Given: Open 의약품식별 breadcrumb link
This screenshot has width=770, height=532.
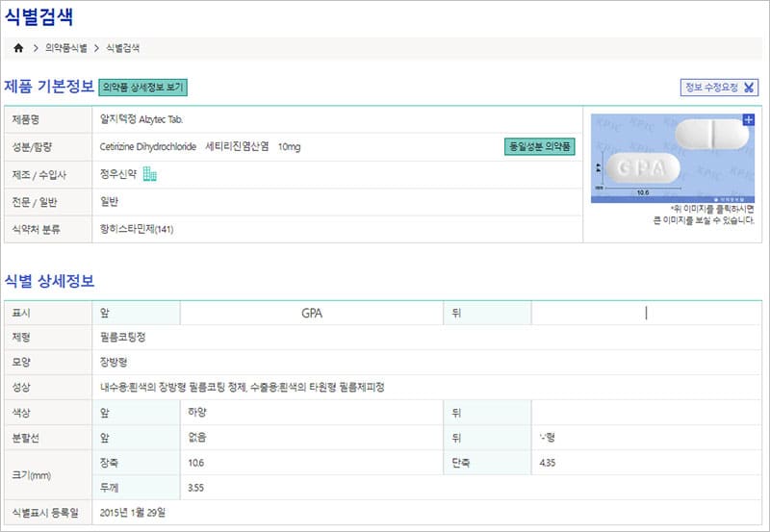Looking at the screenshot, I should click(x=66, y=47).
